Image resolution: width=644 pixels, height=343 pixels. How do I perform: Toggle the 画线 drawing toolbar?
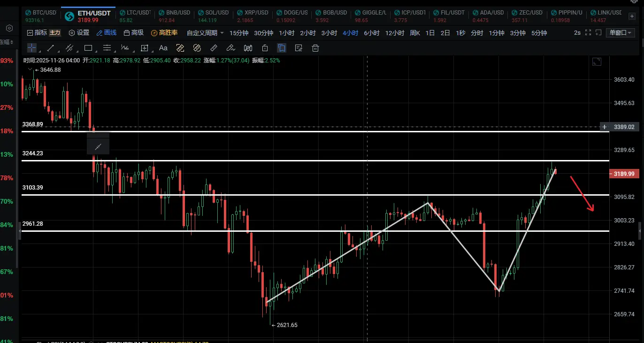tap(107, 33)
